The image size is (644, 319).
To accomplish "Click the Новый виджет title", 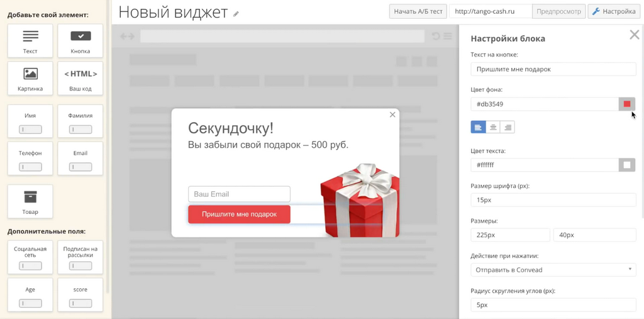I will pyautogui.click(x=173, y=13).
